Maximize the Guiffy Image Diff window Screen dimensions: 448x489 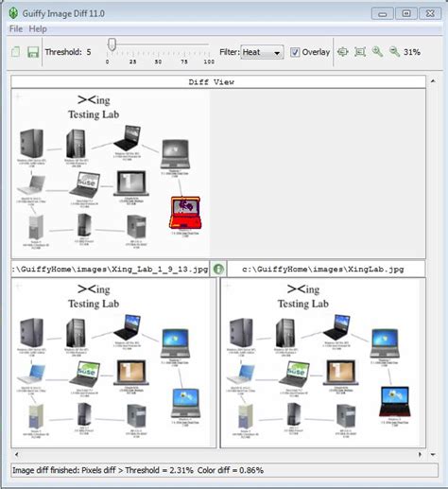click(x=406, y=14)
